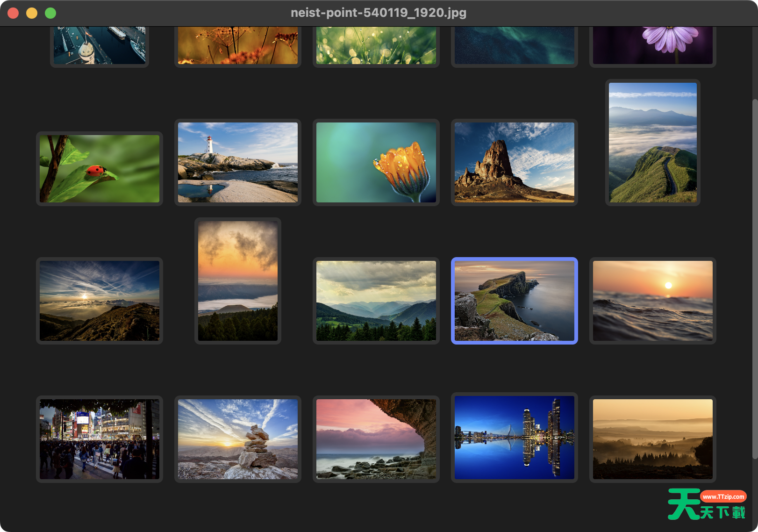Select the lighthouse on rocky shore thumbnail
Viewport: 758px width, 532px height.
237,162
